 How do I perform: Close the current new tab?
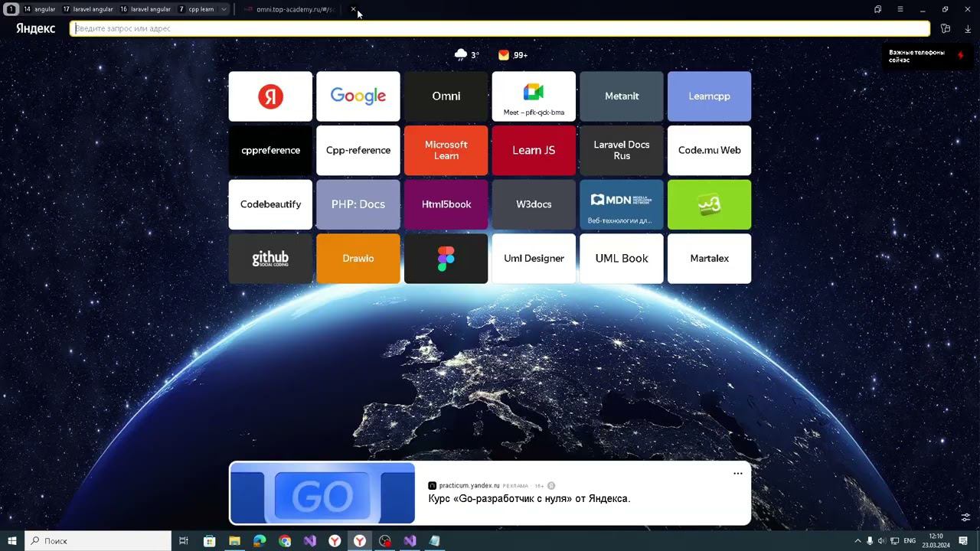point(353,9)
